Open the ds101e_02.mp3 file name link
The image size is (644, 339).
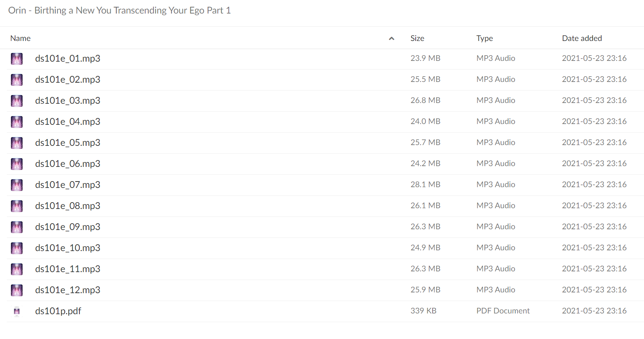(x=68, y=80)
